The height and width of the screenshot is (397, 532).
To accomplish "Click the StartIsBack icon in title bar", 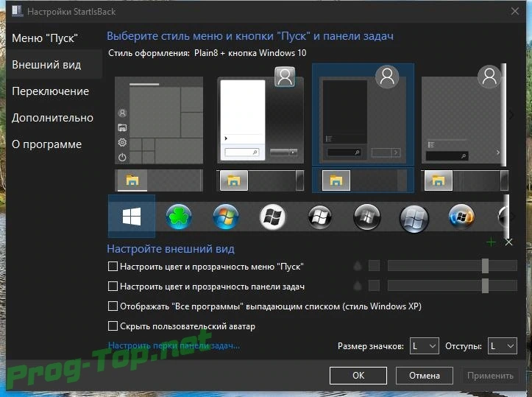I will (x=18, y=11).
